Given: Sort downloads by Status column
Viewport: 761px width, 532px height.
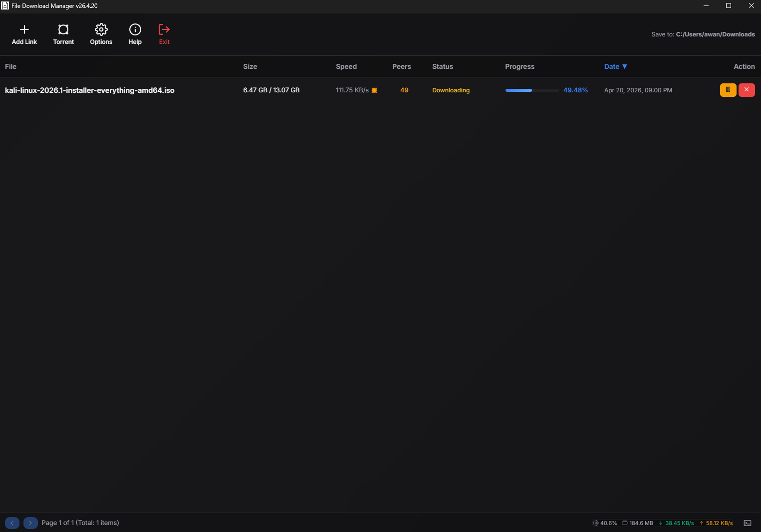Looking at the screenshot, I should click(x=442, y=66).
